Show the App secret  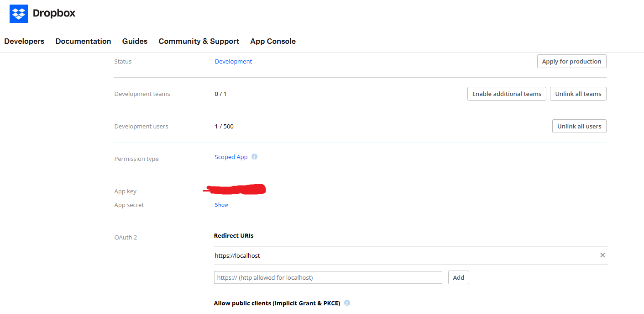pyautogui.click(x=221, y=205)
